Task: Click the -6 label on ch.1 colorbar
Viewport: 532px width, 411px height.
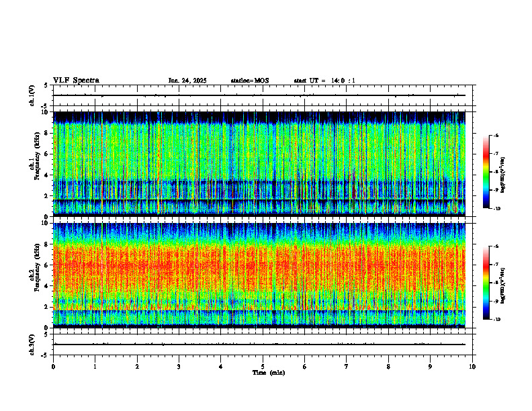Action: (x=496, y=136)
